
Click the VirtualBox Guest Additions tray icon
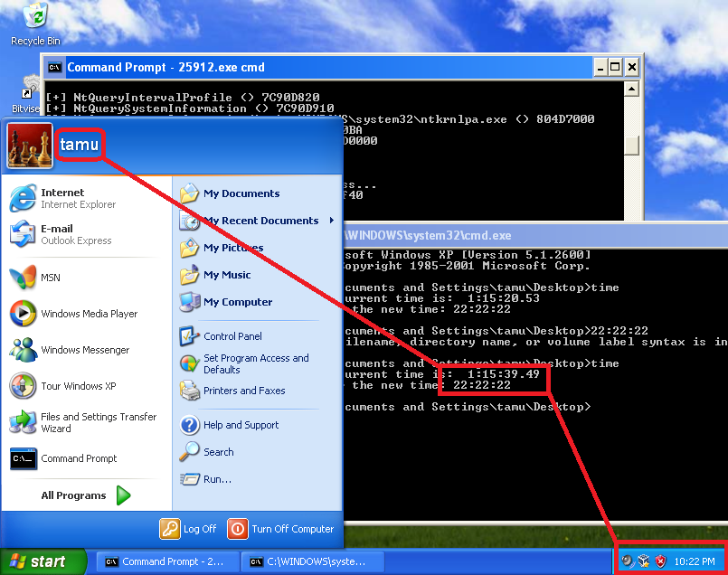pos(644,561)
